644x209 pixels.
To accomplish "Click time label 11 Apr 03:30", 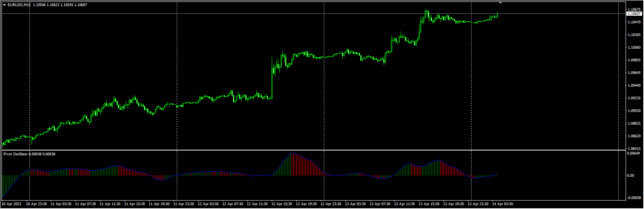I will point(61,204).
